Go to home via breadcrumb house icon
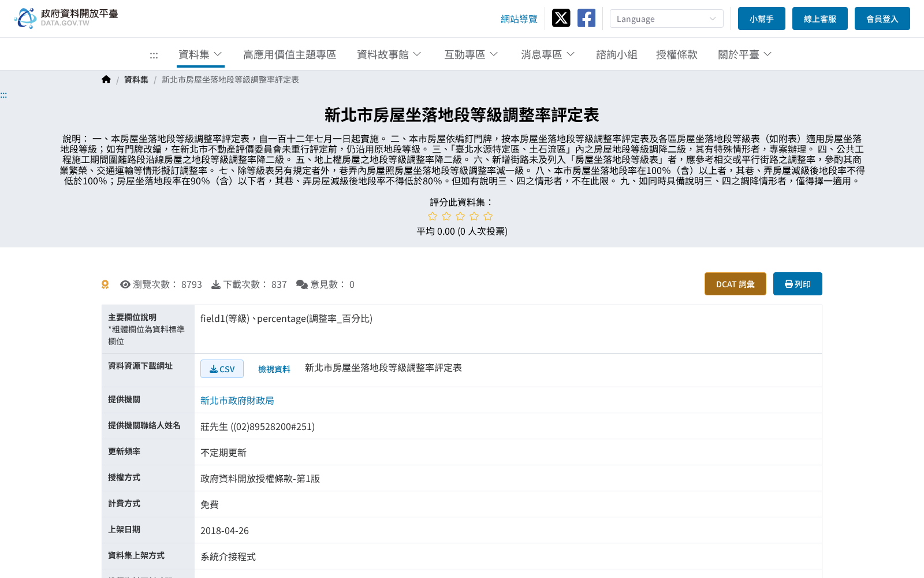The image size is (924, 578). pyautogui.click(x=106, y=79)
